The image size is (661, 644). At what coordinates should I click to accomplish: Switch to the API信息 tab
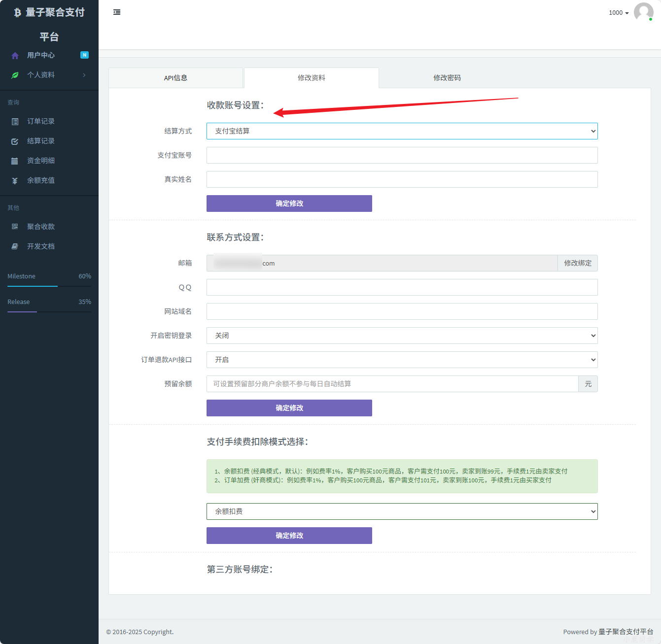tap(175, 78)
